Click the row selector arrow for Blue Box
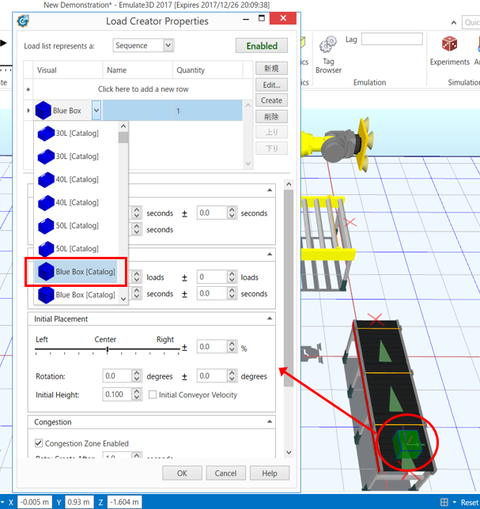480x509 pixels. coord(28,110)
